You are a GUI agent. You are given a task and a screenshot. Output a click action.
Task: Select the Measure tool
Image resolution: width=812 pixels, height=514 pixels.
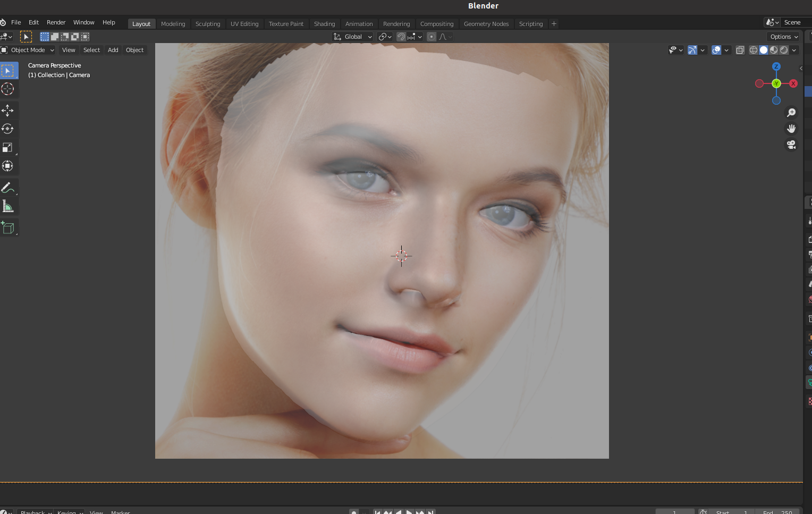tap(8, 206)
